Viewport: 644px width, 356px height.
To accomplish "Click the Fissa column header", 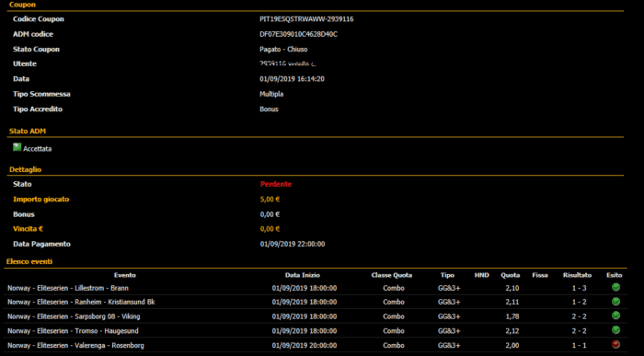I will pos(540,275).
